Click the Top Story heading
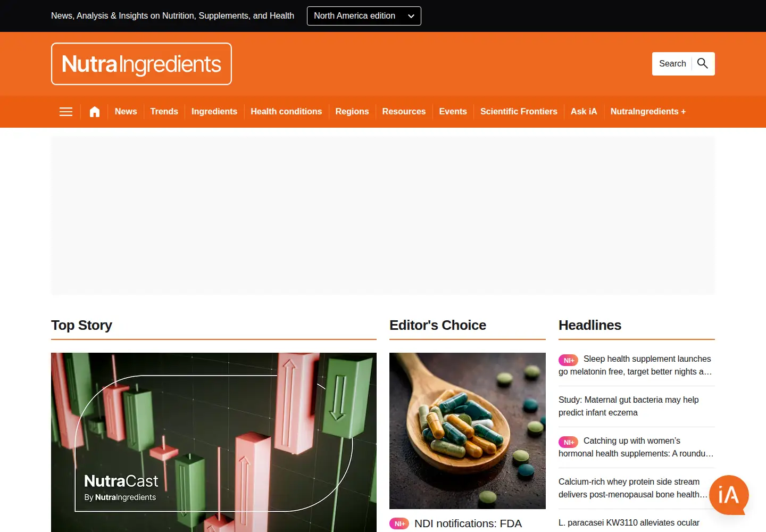This screenshot has width=766, height=532. click(81, 325)
